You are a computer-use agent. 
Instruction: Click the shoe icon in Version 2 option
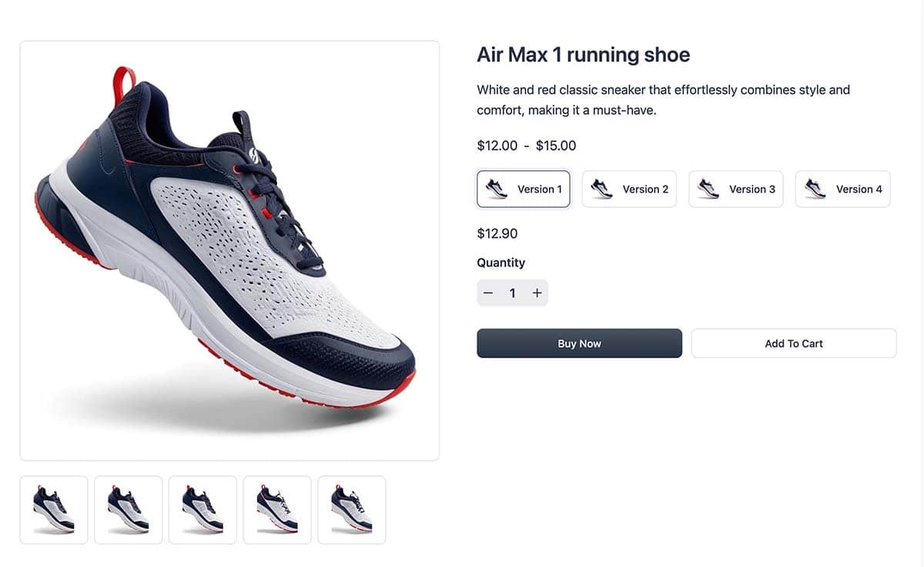pos(602,189)
